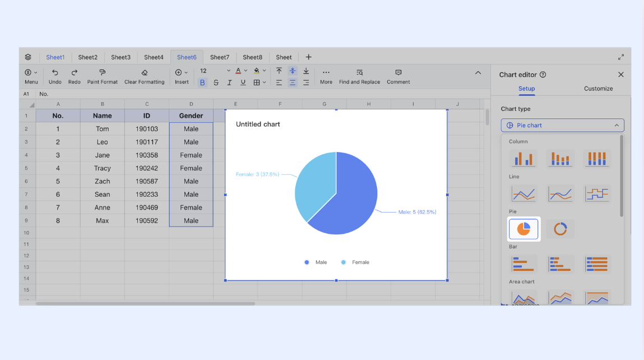Switch to Sheet2 tab
This screenshot has height=360, width=644.
(x=88, y=57)
